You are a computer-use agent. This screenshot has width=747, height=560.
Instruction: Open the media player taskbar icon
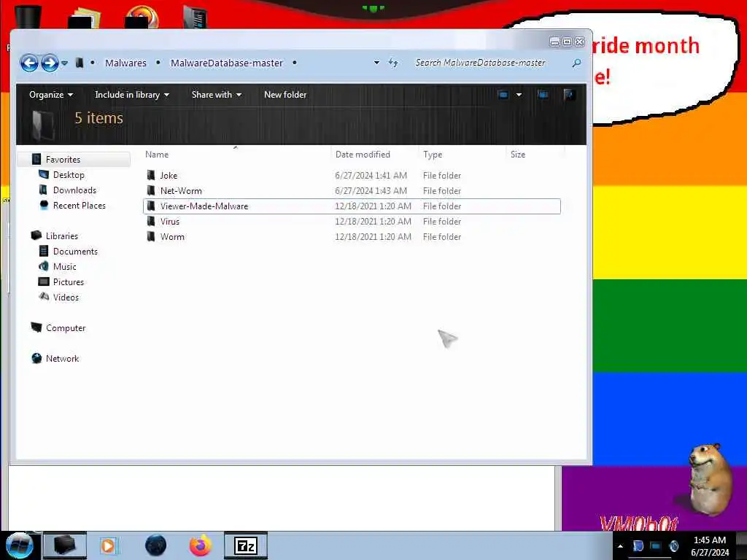click(108, 545)
